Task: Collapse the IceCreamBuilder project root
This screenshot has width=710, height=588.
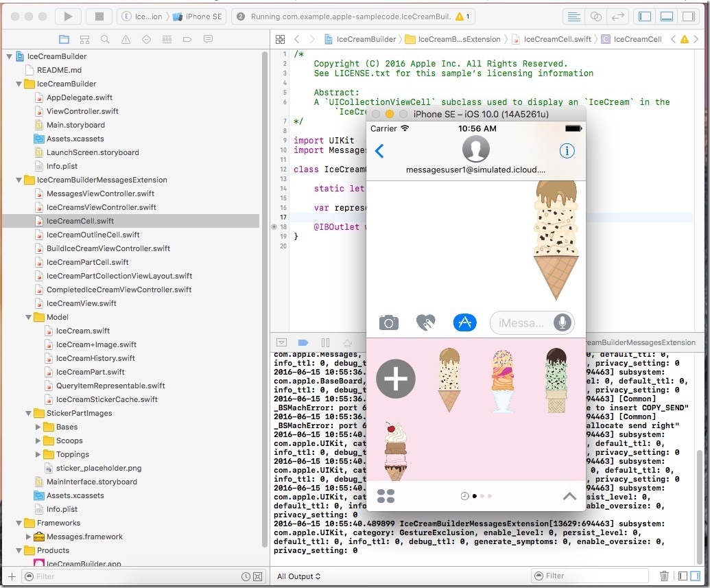Action: 9,57
